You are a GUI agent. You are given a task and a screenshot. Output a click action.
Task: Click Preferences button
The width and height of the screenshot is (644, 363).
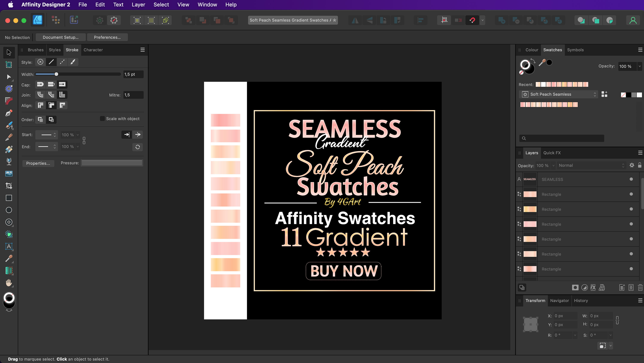click(107, 37)
